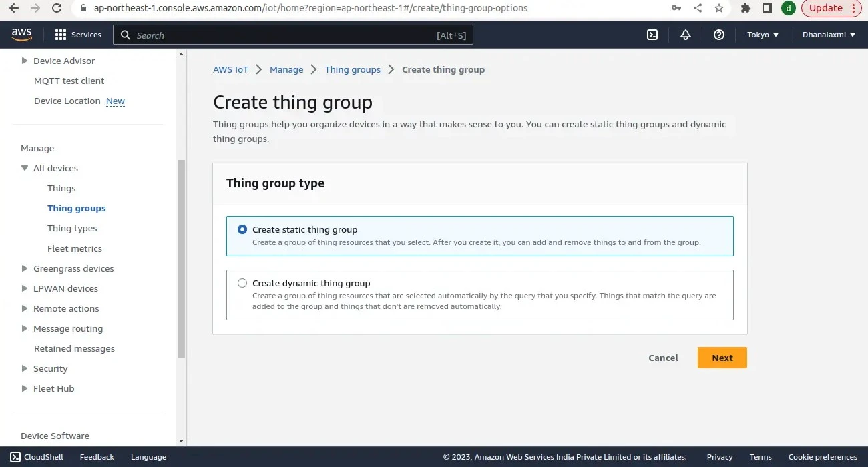
Task: Click the sidebar scrollbar thumb
Action: 181,259
